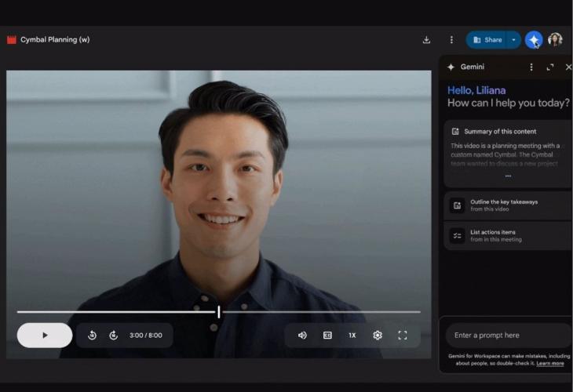
Task: Open the 1X playback speed selector
Action: pyautogui.click(x=352, y=336)
